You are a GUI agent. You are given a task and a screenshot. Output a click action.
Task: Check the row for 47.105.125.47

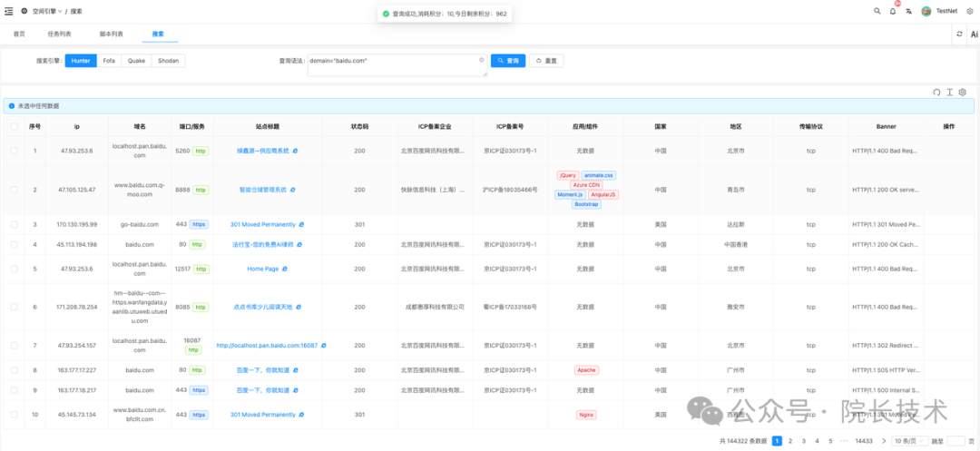pos(15,190)
